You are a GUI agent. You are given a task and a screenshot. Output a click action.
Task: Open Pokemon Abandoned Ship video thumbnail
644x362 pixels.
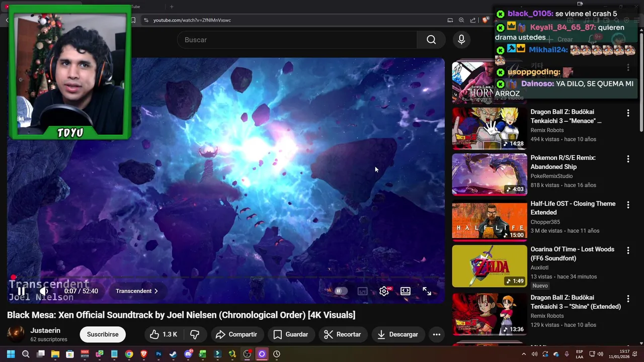point(490,174)
